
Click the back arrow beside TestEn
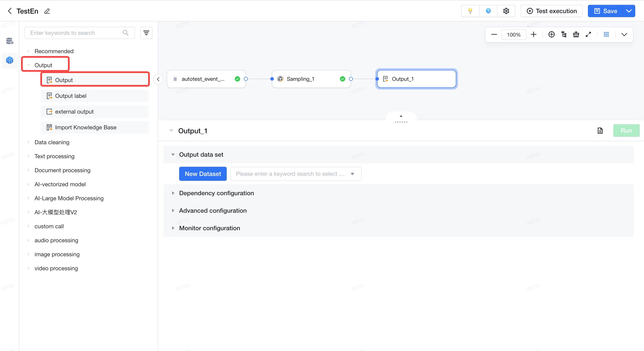(x=10, y=11)
